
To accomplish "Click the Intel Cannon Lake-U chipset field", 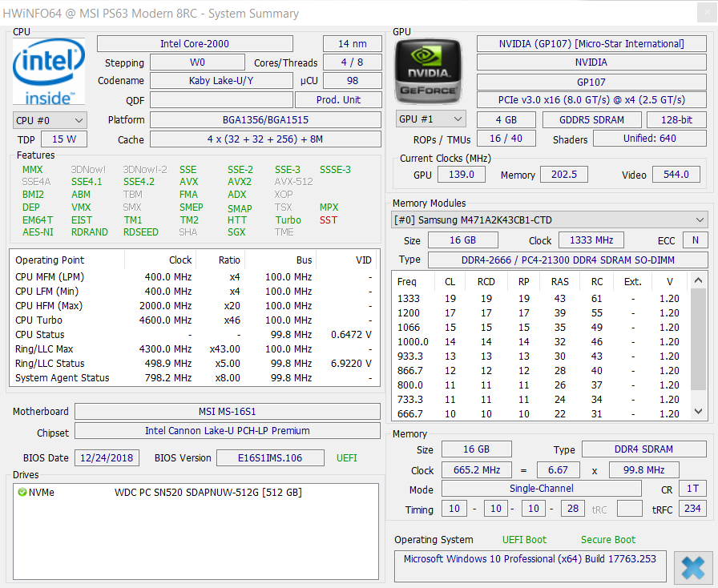I will 227,430.
